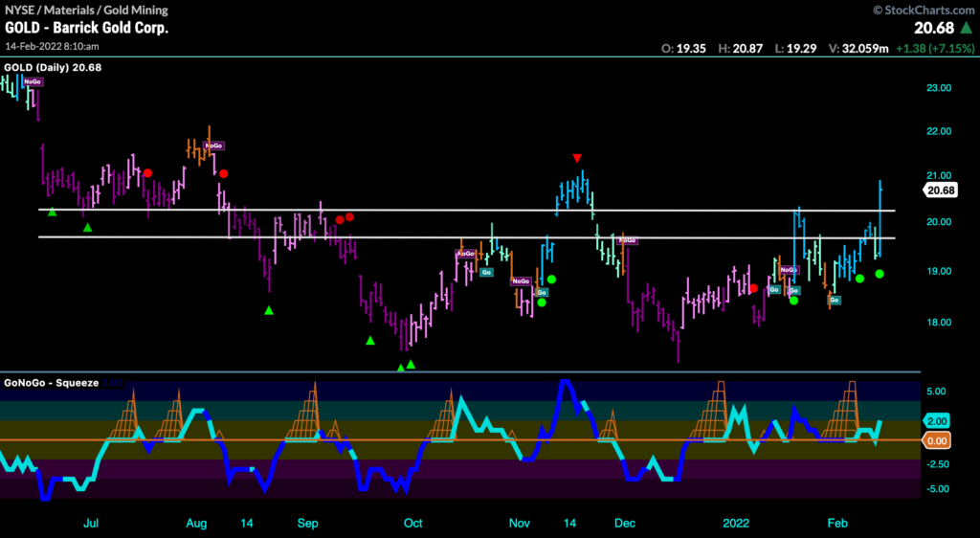The image size is (980, 538).
Task: Click the 22.00 price axis label
Action: pyautogui.click(x=939, y=131)
